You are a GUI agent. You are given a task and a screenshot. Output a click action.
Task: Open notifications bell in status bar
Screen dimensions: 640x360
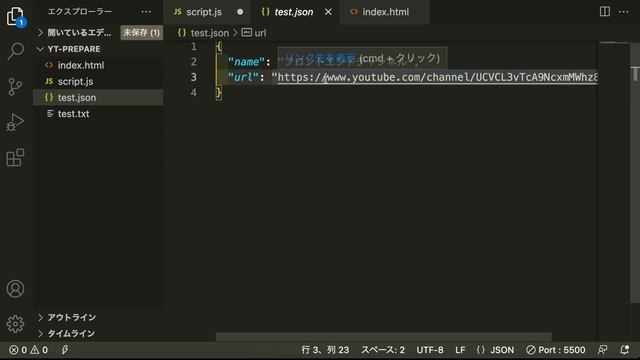(x=624, y=349)
